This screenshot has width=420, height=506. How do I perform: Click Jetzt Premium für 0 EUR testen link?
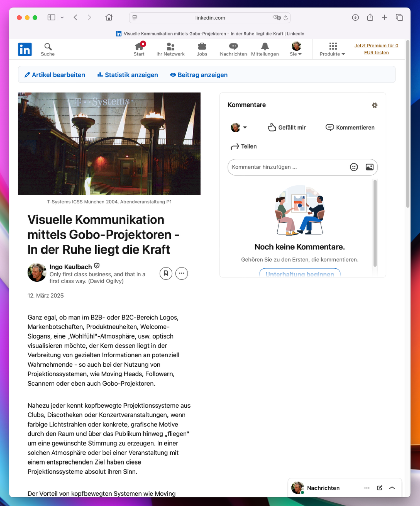tap(376, 49)
